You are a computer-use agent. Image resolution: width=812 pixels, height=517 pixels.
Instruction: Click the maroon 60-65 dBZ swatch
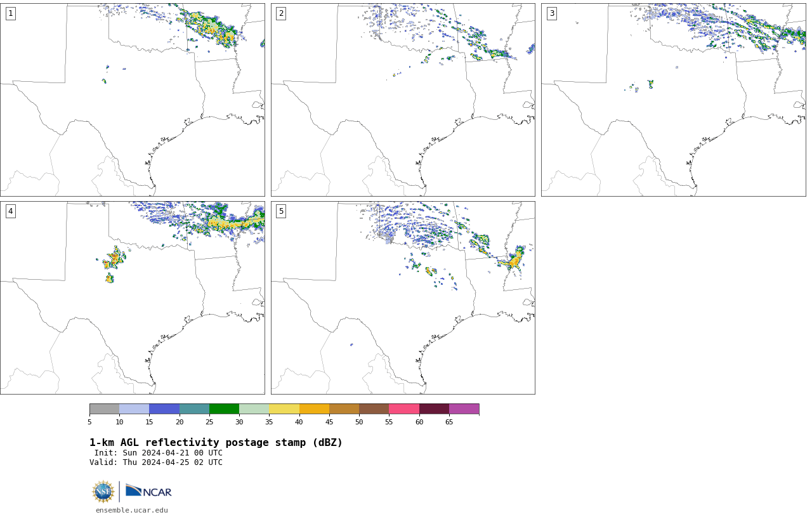coord(434,409)
